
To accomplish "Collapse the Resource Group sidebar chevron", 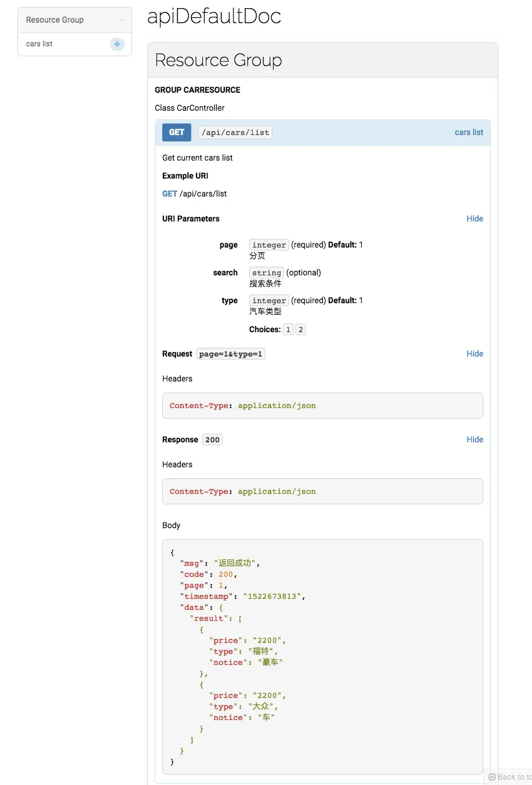I will [x=122, y=20].
